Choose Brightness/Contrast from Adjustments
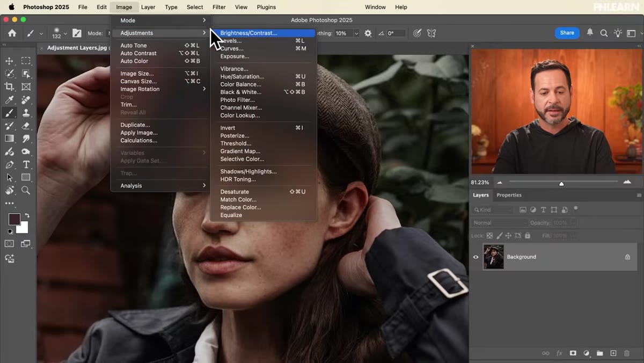This screenshot has height=363, width=644. [264, 33]
